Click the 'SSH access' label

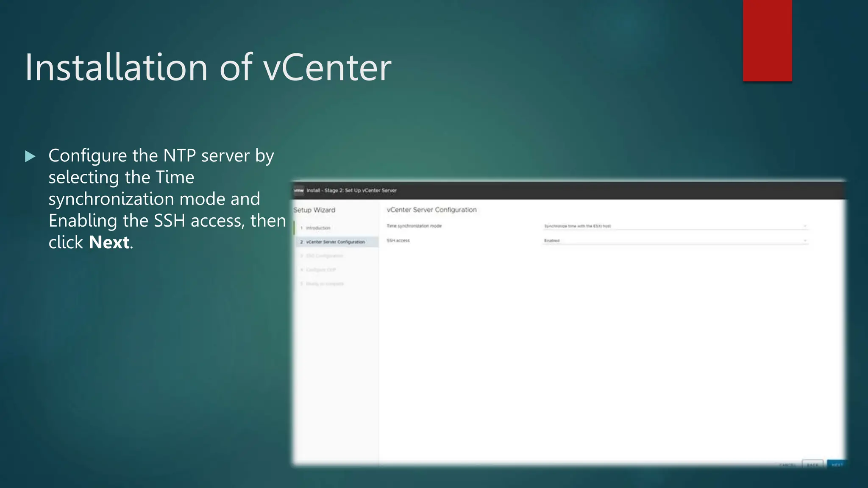tap(398, 240)
